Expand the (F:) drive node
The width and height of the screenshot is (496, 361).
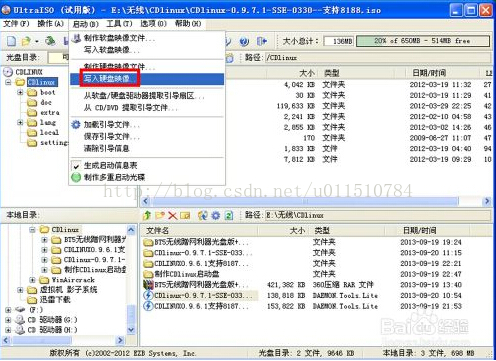click(x=8, y=310)
